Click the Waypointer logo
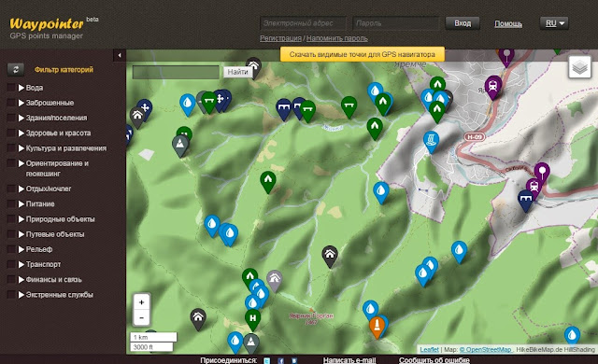The height and width of the screenshot is (364, 598). pyautogui.click(x=47, y=24)
